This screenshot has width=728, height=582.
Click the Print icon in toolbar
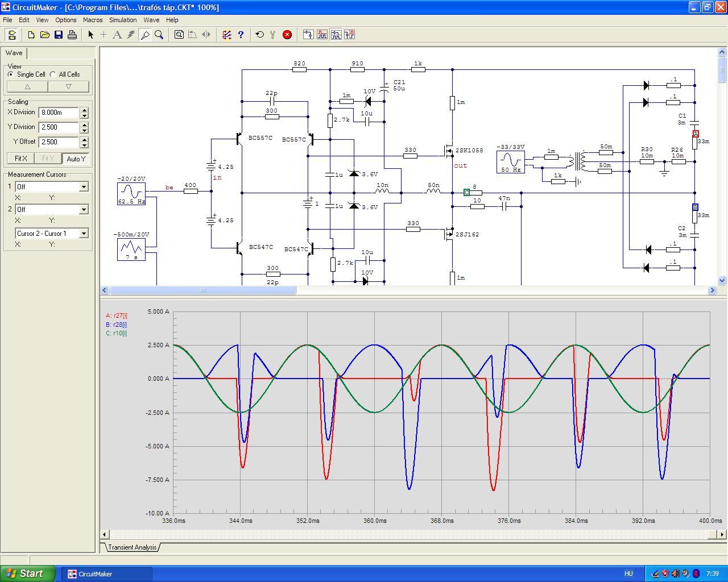tap(72, 35)
